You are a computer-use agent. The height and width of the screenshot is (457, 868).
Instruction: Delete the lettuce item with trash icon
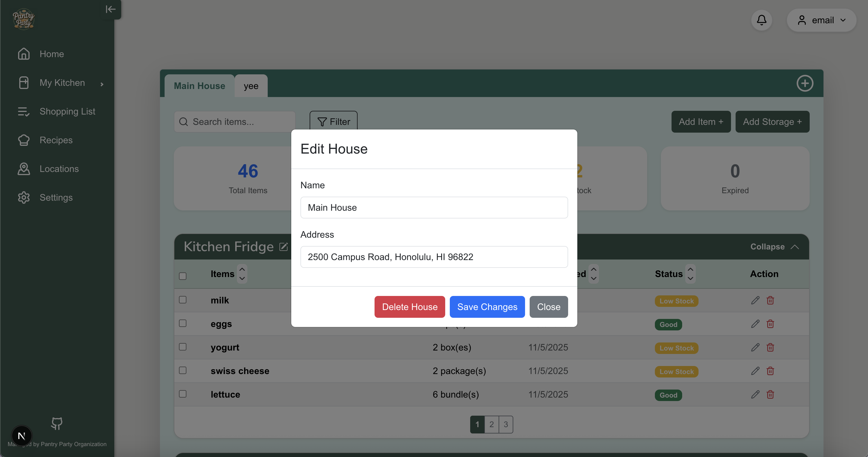pos(770,394)
